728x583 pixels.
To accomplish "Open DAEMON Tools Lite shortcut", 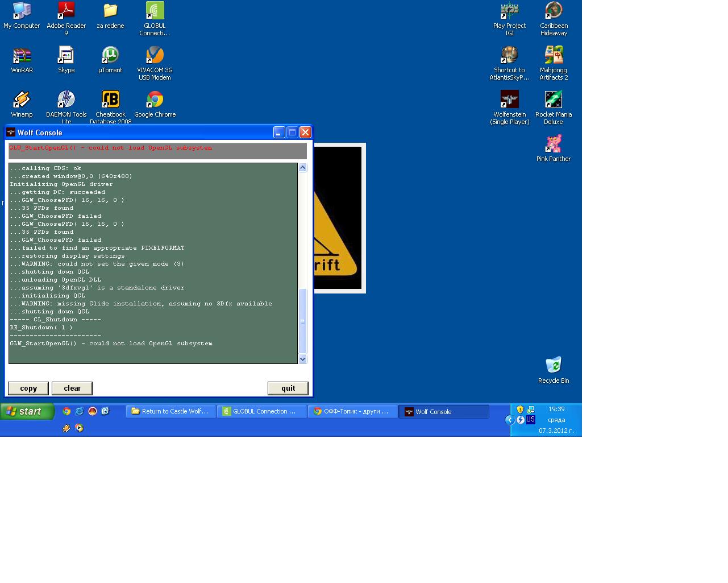I will [x=66, y=100].
